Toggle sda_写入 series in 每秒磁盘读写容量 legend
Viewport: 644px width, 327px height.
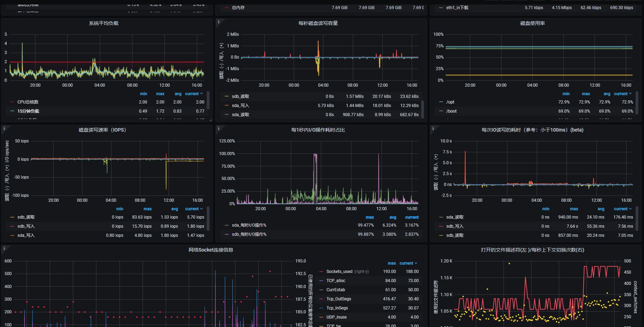tap(240, 106)
